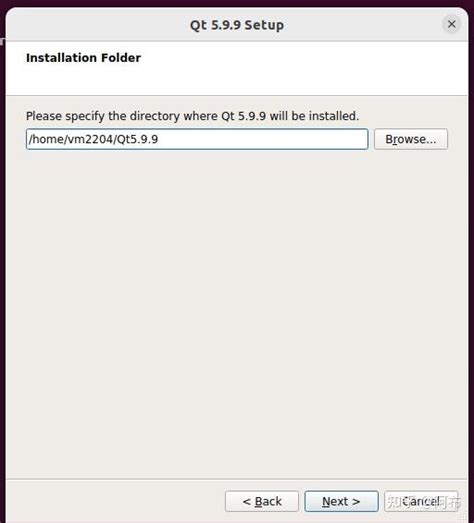This screenshot has width=474, height=523.
Task: Click blank title bar area left of title
Action: [97, 25]
